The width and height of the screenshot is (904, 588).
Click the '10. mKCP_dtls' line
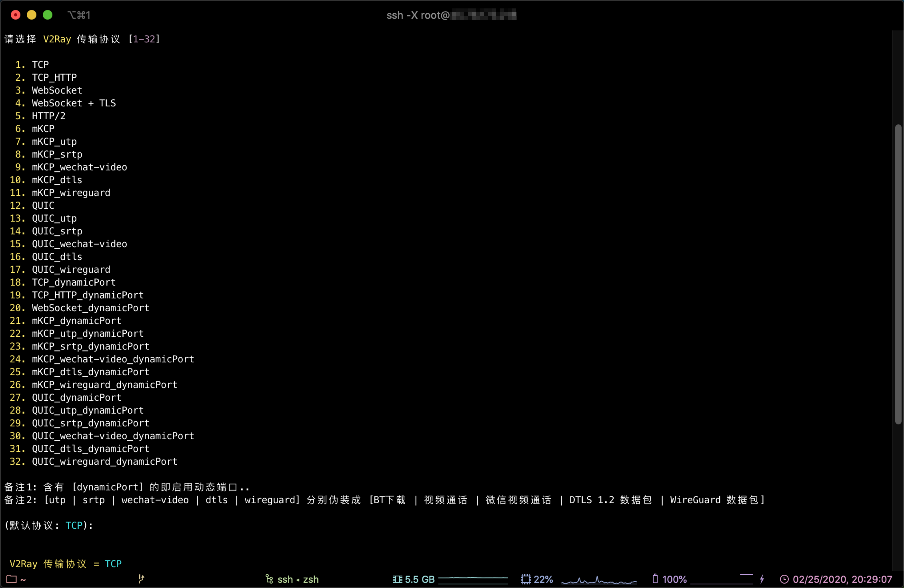46,180
